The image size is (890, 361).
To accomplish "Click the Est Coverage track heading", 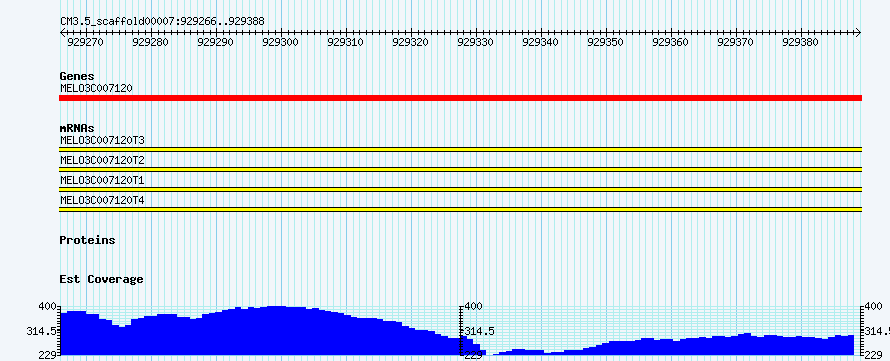I will pos(101,279).
